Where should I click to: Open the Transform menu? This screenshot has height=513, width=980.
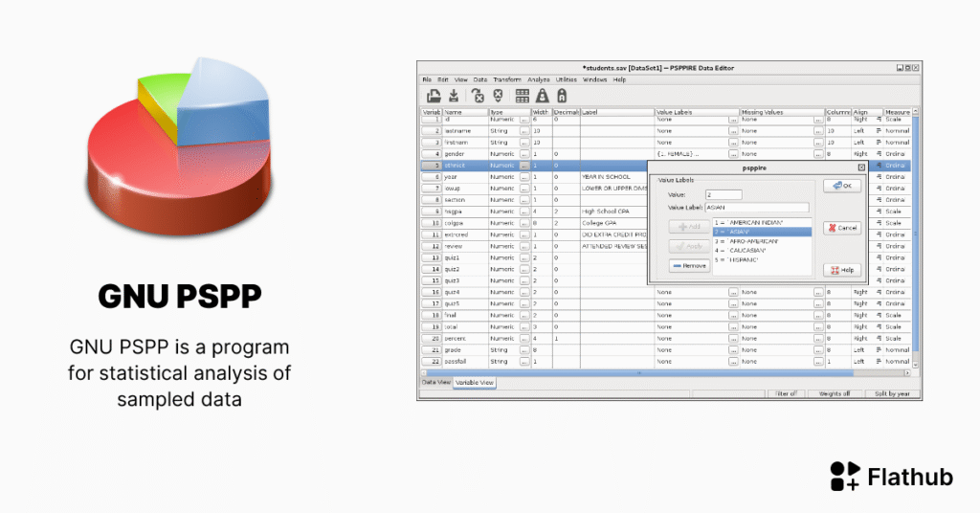point(507,79)
